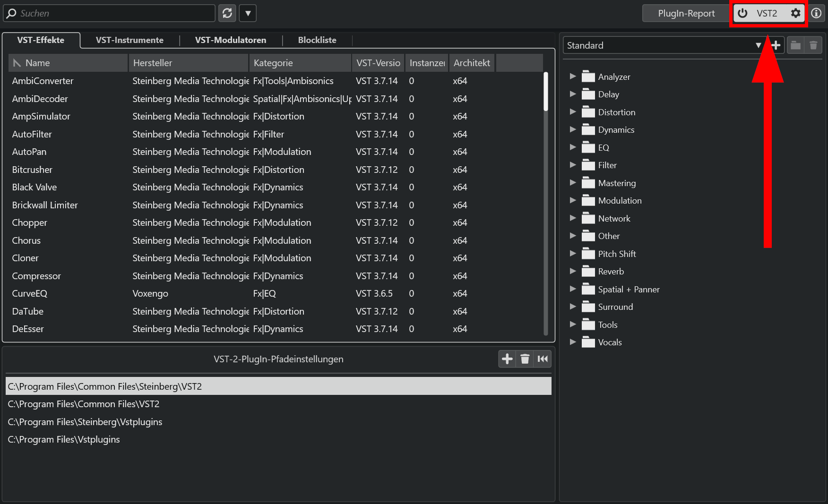Open the Blockliste tab
Screen dimensions: 828x504
click(x=317, y=40)
